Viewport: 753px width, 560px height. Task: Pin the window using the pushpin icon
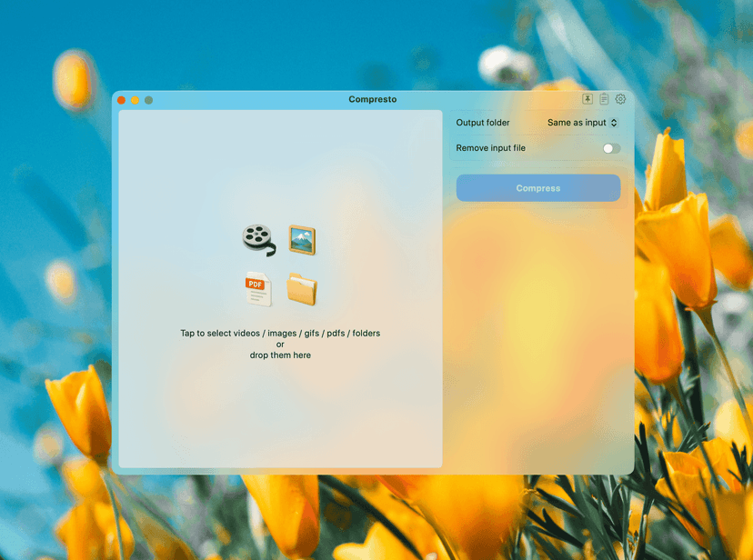(586, 99)
